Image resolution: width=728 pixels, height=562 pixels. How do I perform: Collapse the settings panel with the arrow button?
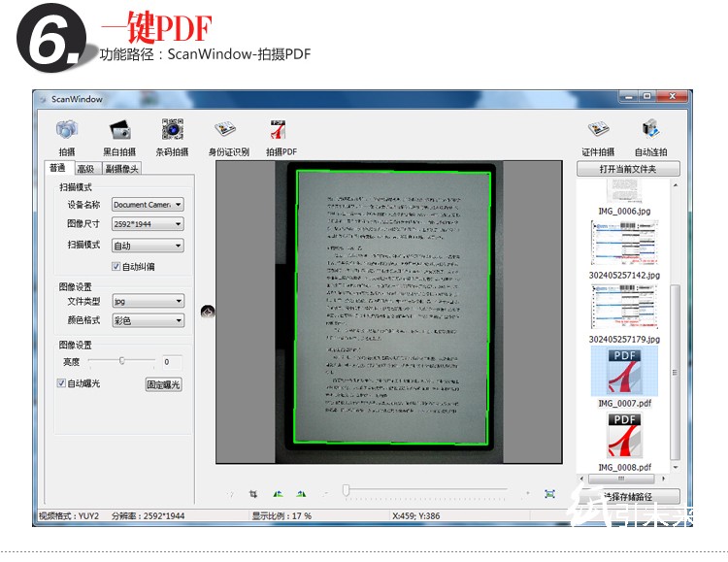pos(207,312)
